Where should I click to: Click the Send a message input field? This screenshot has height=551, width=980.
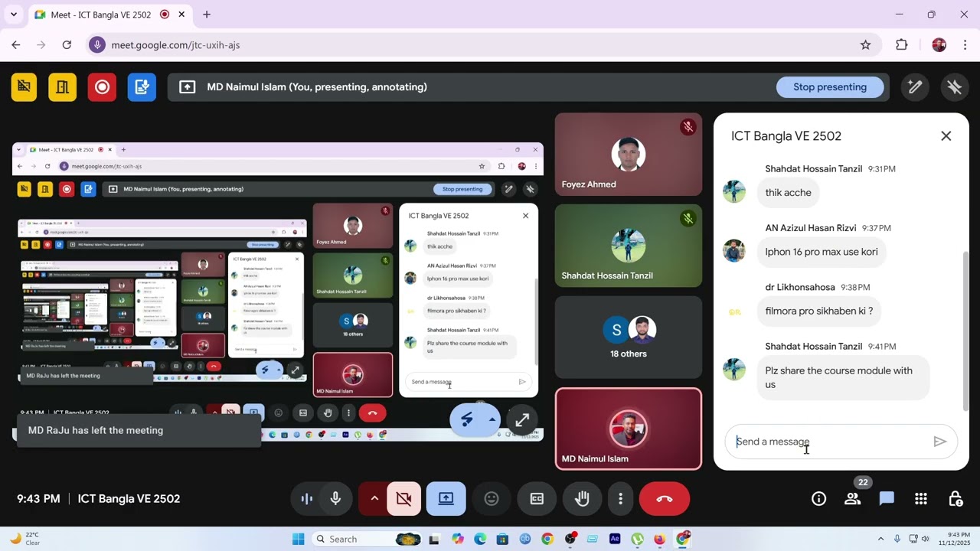click(827, 442)
